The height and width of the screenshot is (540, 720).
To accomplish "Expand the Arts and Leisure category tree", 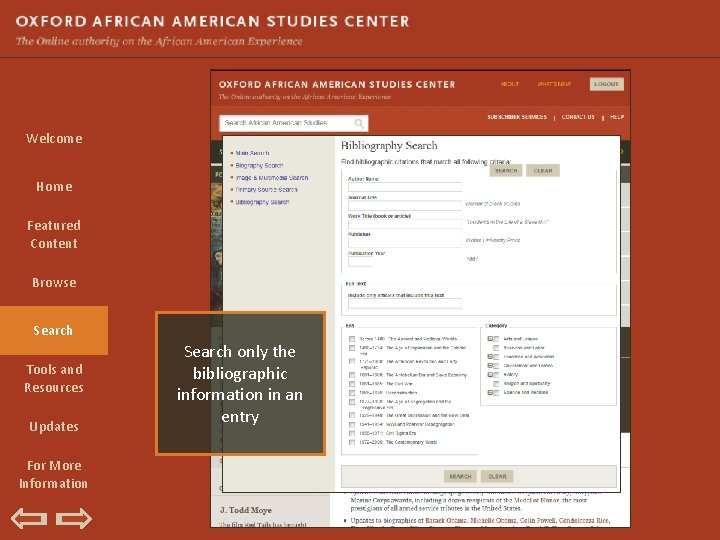I will [489, 339].
